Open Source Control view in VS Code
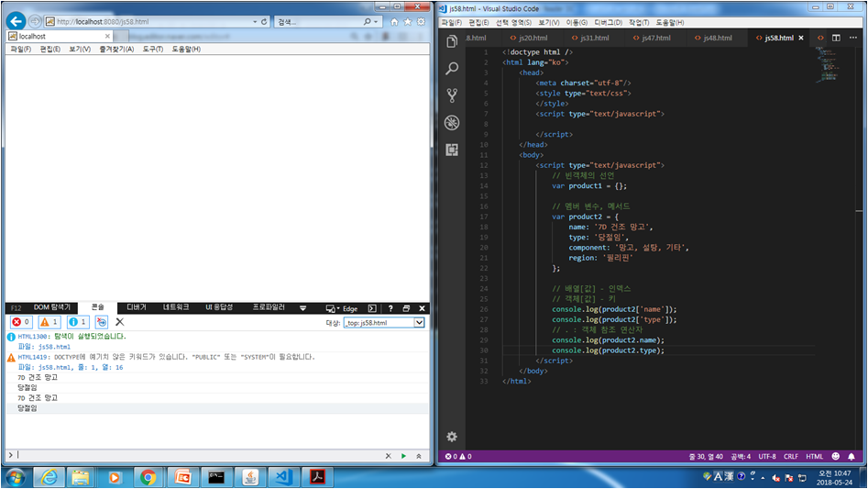 (x=452, y=95)
